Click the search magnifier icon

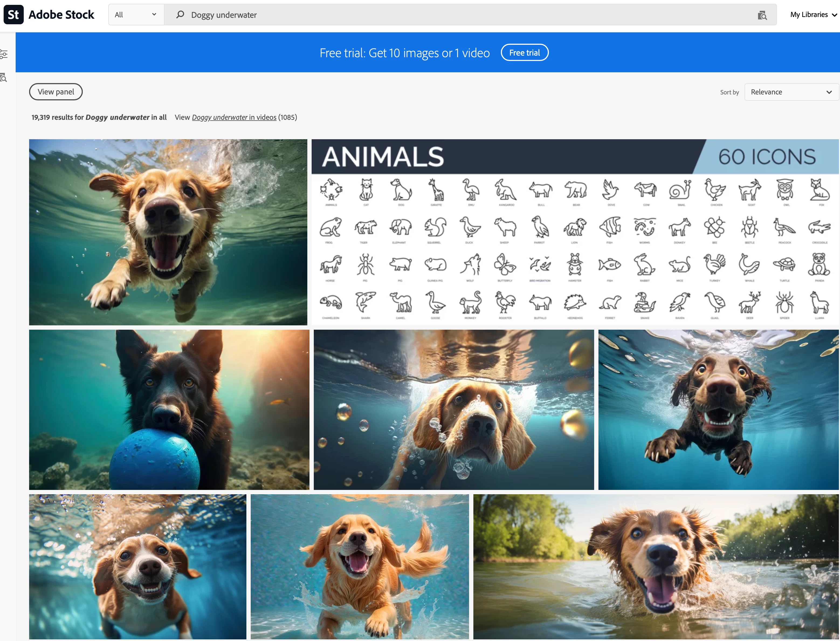click(180, 15)
